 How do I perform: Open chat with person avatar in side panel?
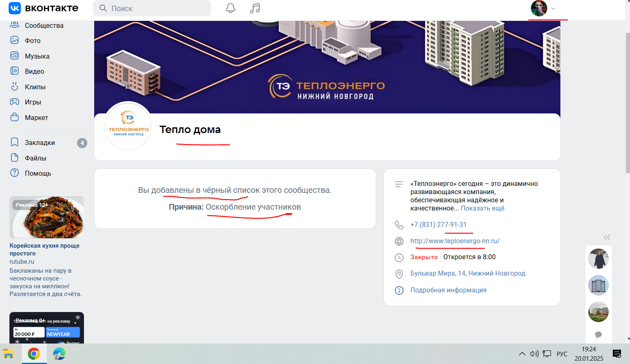click(x=598, y=259)
